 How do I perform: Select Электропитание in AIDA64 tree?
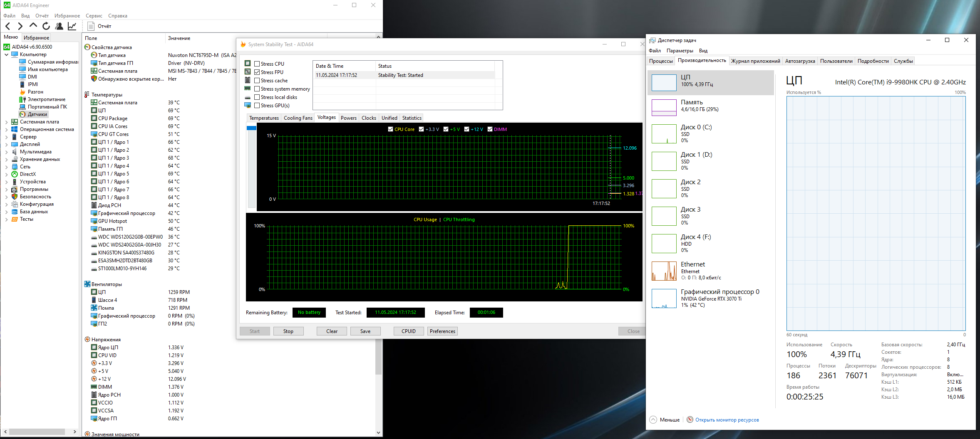(x=42, y=99)
